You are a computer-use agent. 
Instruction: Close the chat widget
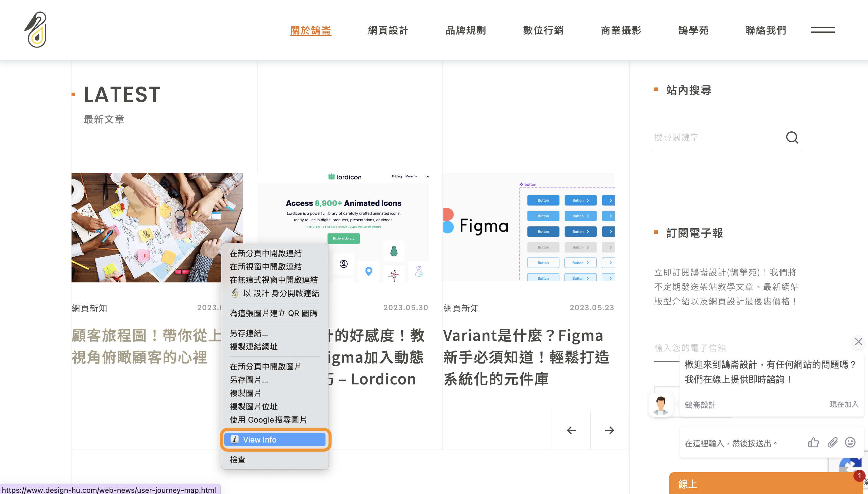tap(858, 342)
